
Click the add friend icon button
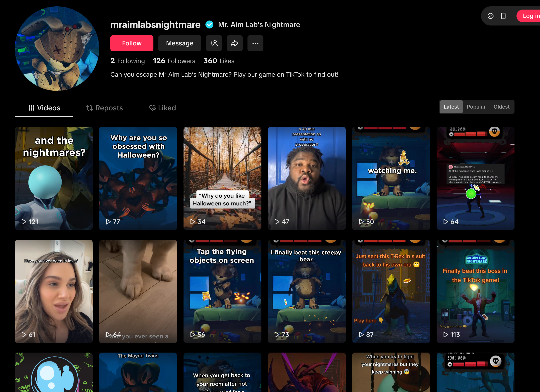coord(214,43)
